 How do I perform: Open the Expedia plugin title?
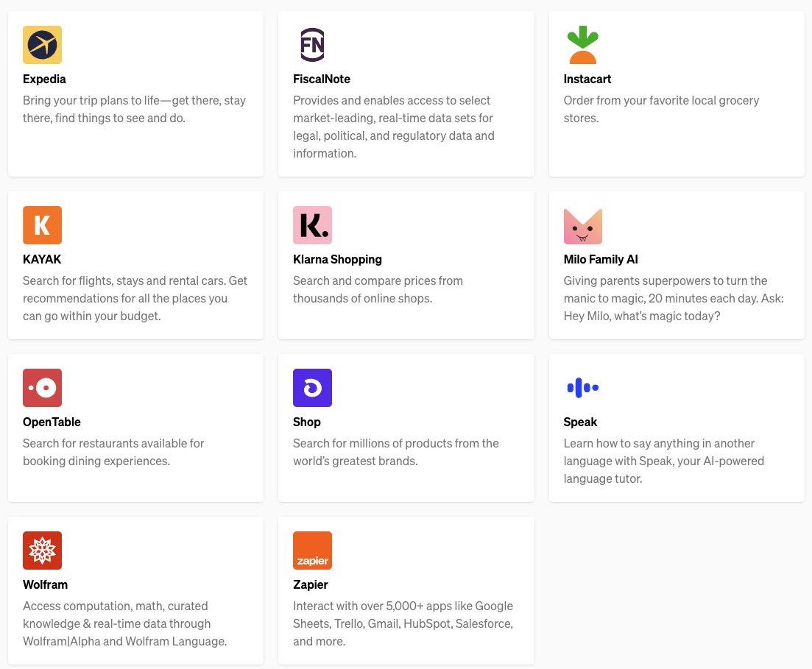click(x=44, y=79)
